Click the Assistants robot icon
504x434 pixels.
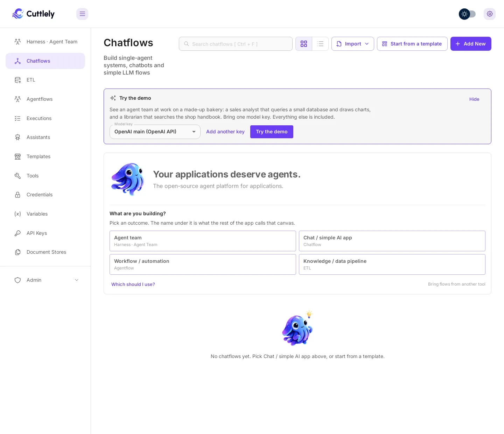click(x=17, y=137)
